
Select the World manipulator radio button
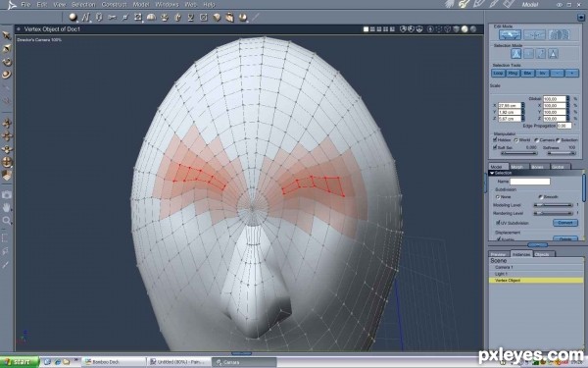point(516,140)
